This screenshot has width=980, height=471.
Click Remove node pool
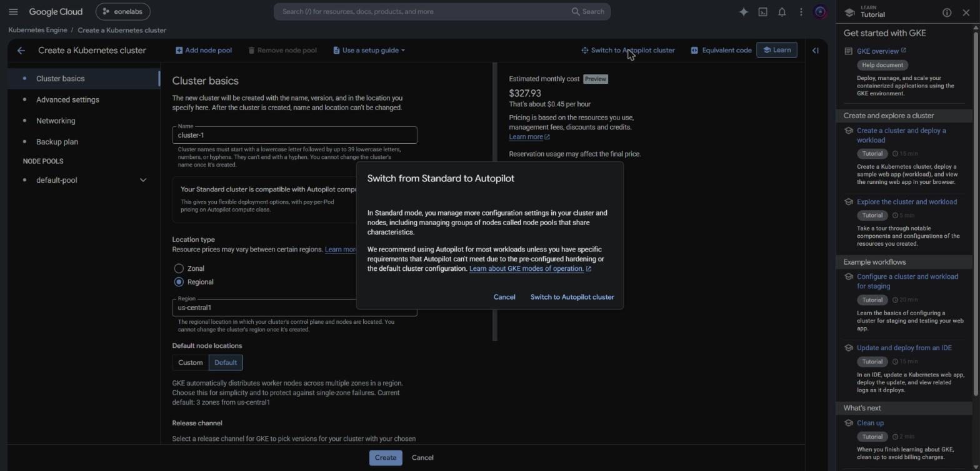click(282, 50)
